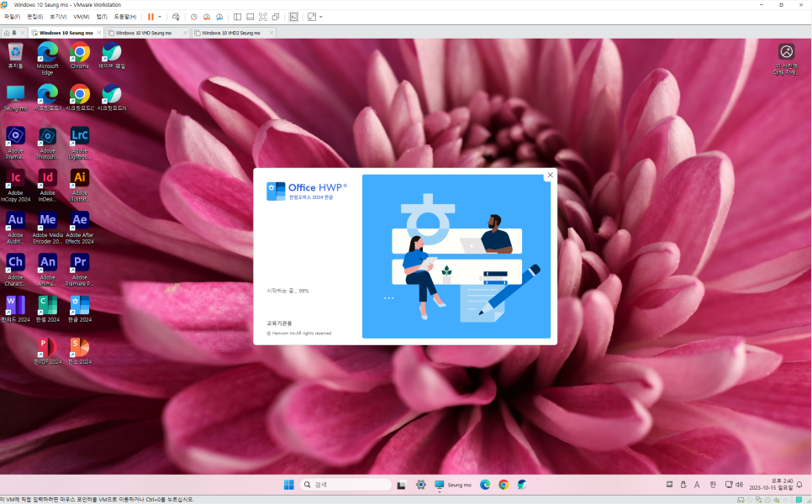Take a snapshot of the virtual machine
812x504 pixels.
coord(193,17)
